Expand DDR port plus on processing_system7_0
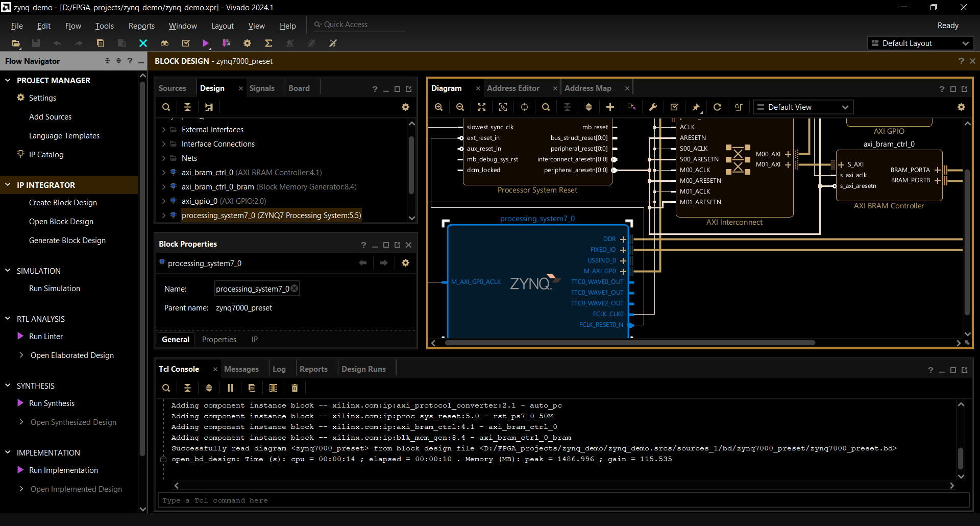 [x=623, y=239]
